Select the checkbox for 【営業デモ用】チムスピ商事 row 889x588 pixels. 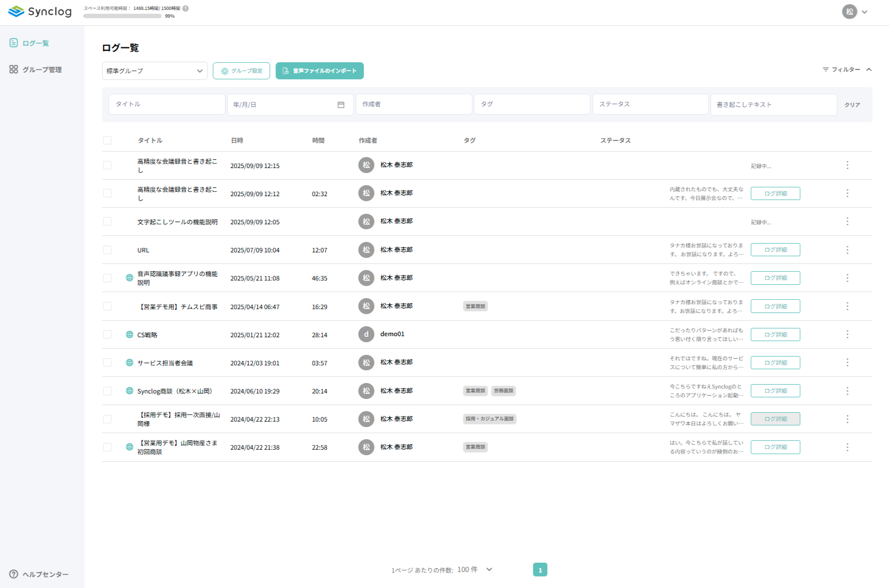click(x=107, y=306)
